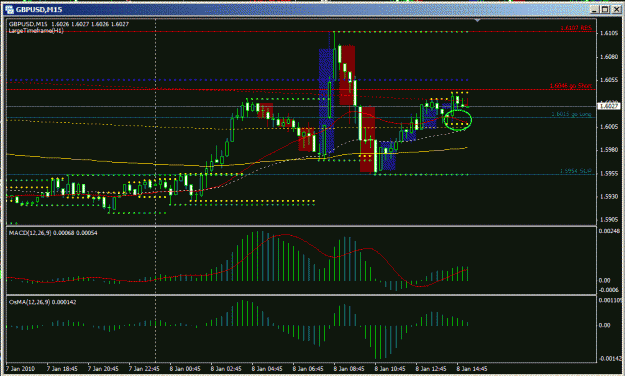Minimize the GBPUSD,M15 chart window
Viewport: 625px width, 376px height.
click(x=595, y=10)
